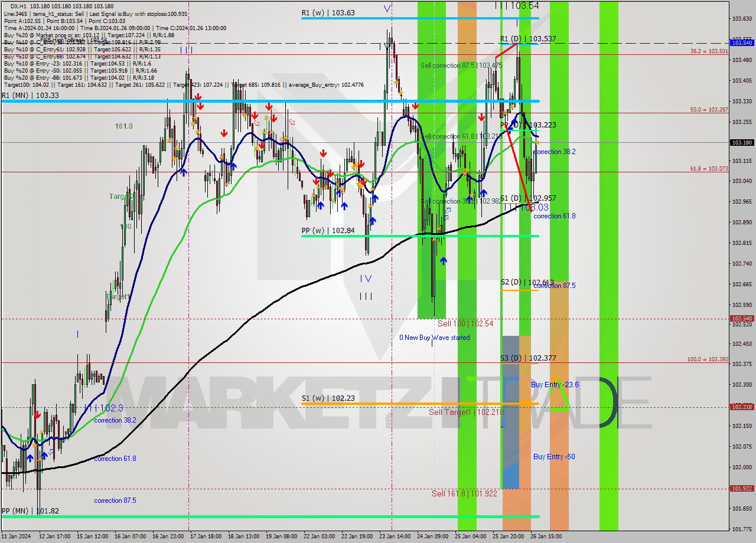Image resolution: width=756 pixels, height=543 pixels.
Task: Click the current price tag 103.180 on the price axis
Action: [x=742, y=142]
